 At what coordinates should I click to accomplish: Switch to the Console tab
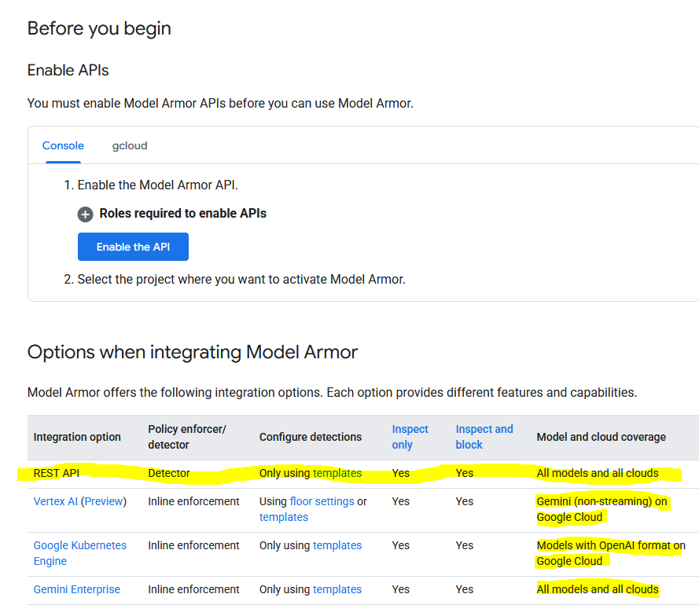click(63, 145)
